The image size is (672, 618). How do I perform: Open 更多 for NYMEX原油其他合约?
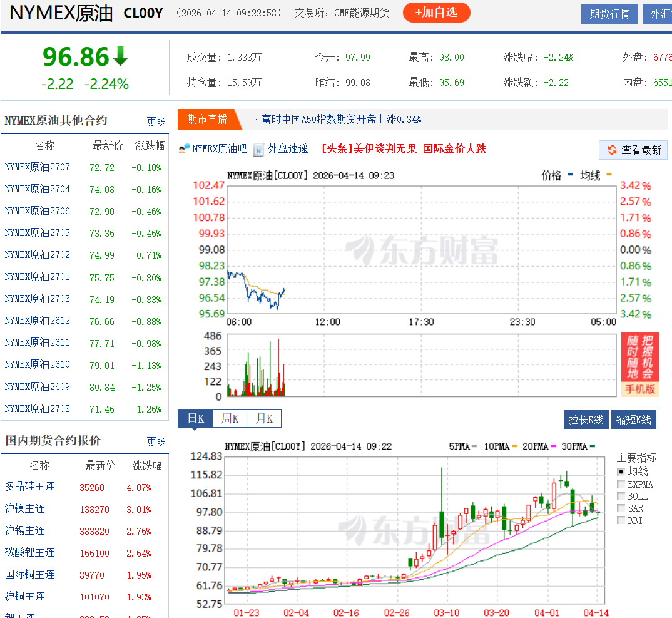pos(156,122)
